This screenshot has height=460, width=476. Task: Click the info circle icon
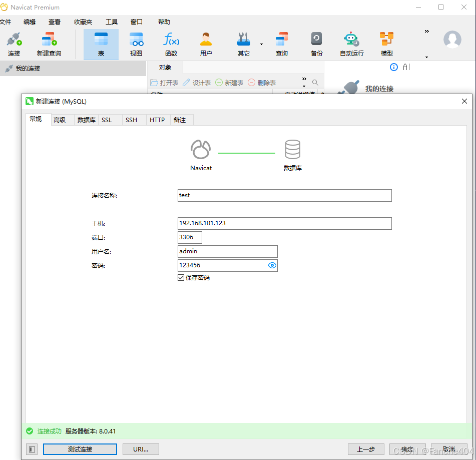pyautogui.click(x=394, y=67)
